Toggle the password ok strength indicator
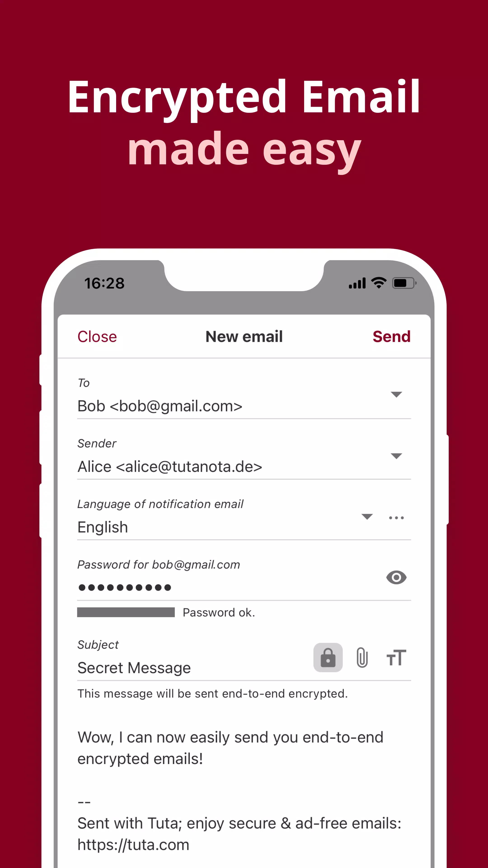This screenshot has width=488, height=868. click(126, 613)
